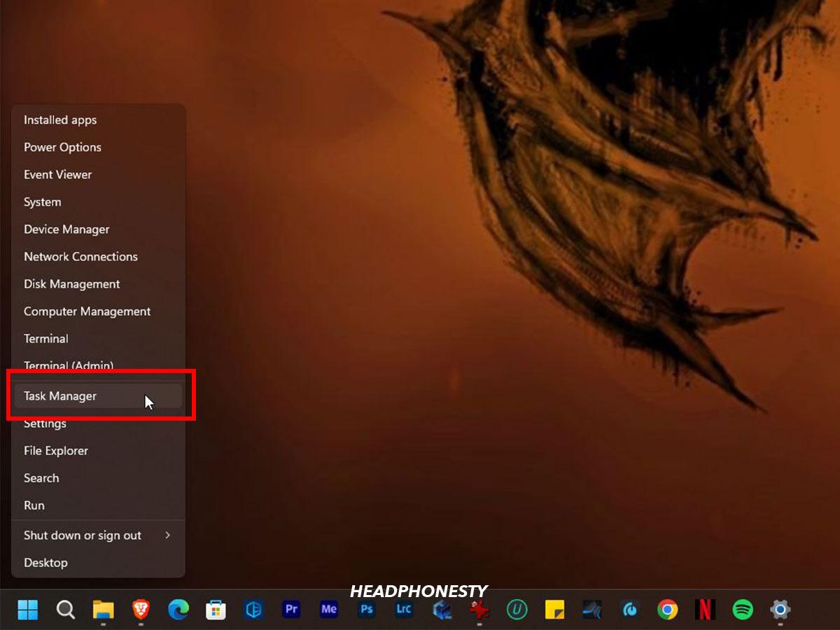The height and width of the screenshot is (630, 840).
Task: Select Task Manager from the menu
Action: click(60, 395)
